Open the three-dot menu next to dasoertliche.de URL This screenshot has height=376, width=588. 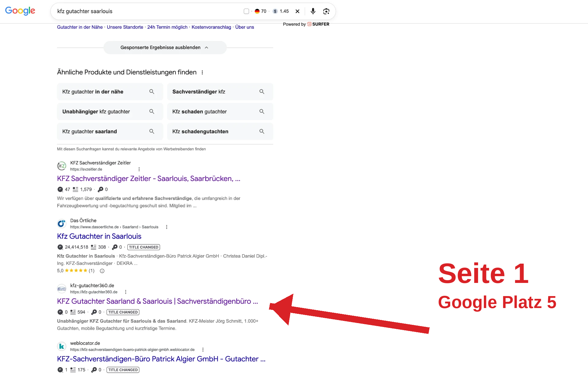167,227
